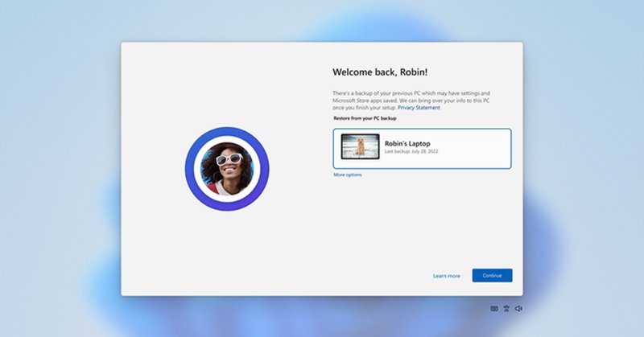Open the on-screen keyboard icon
Viewport: 644px width, 337px height.
(494, 309)
